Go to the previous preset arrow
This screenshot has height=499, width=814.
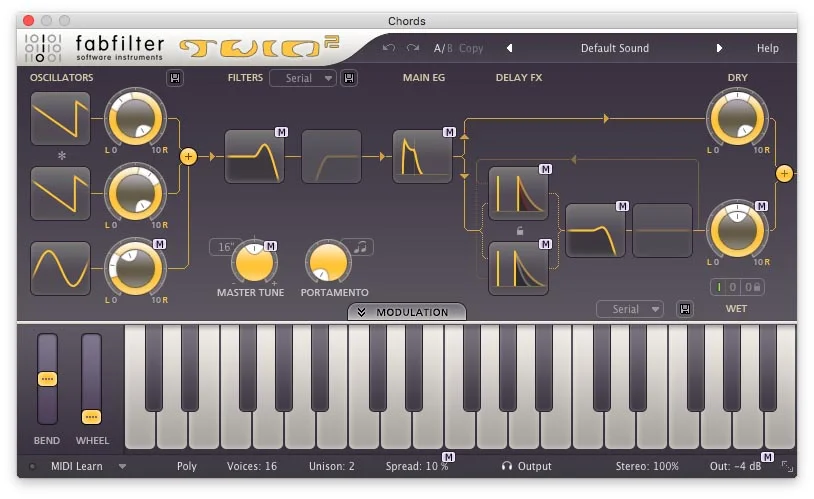509,48
